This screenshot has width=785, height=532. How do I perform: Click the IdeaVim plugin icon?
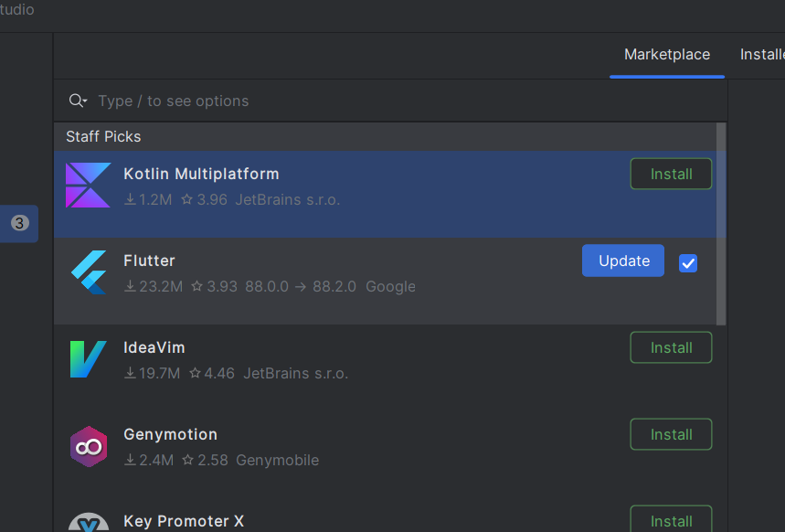click(x=89, y=359)
